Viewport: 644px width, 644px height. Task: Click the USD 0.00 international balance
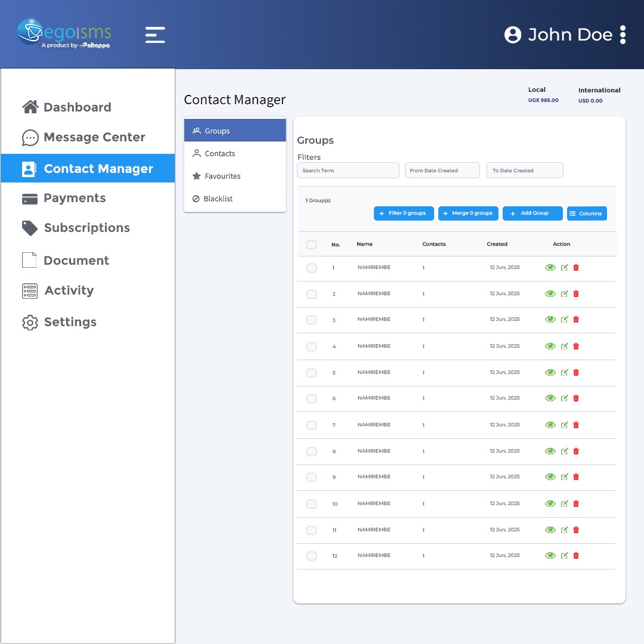[590, 101]
